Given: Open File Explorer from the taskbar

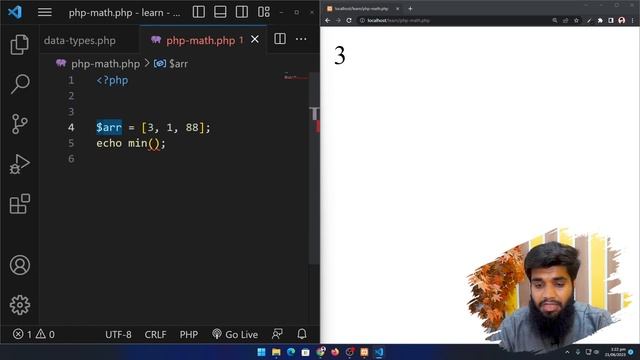Looking at the screenshot, I should pyautogui.click(x=276, y=352).
